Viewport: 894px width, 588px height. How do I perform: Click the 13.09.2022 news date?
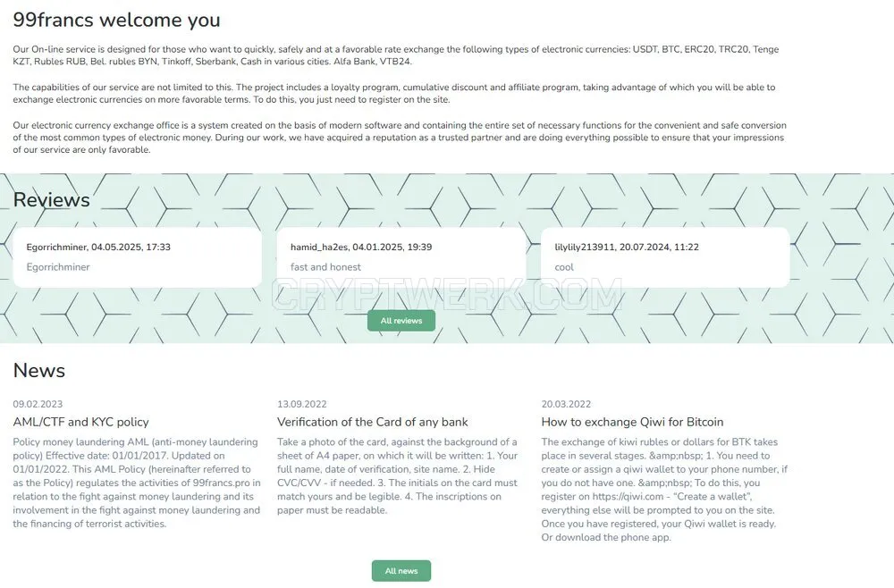tap(302, 404)
